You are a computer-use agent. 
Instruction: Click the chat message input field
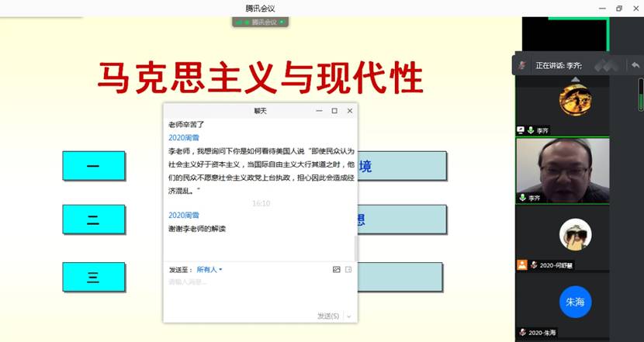(x=256, y=291)
